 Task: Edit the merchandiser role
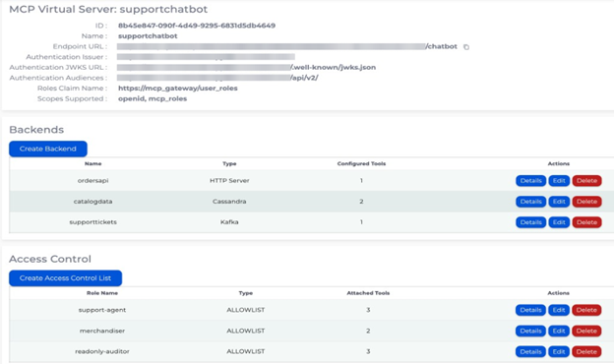pyautogui.click(x=559, y=331)
